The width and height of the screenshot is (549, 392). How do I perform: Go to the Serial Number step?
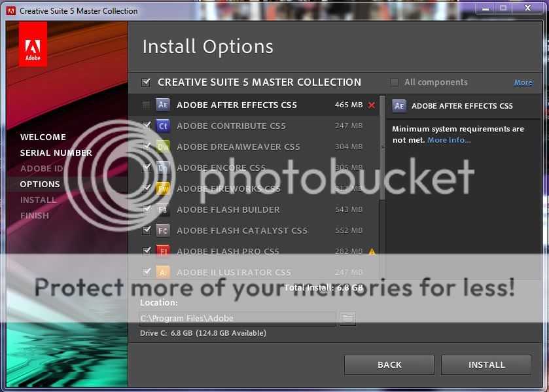pyautogui.click(x=56, y=152)
